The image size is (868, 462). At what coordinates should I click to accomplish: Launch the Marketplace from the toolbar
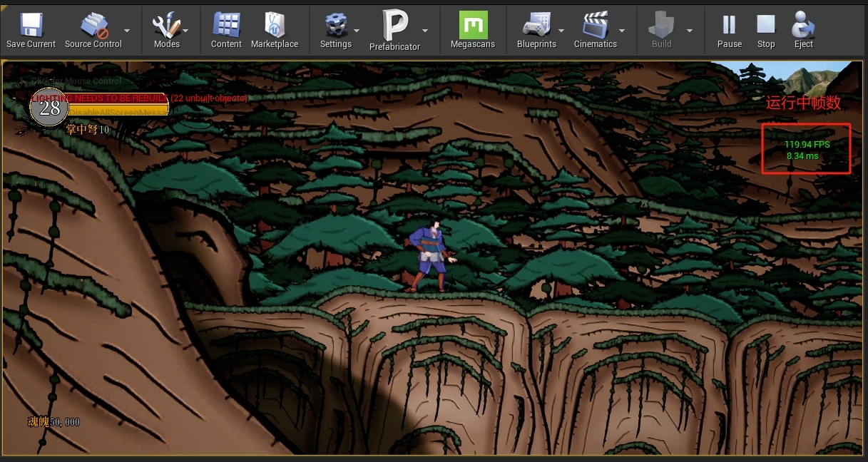click(x=275, y=25)
